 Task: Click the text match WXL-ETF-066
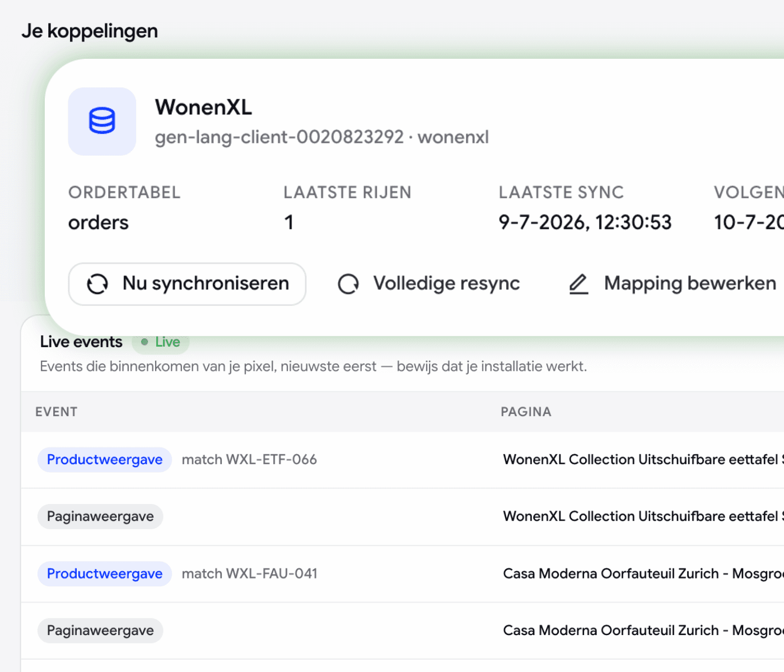249,460
